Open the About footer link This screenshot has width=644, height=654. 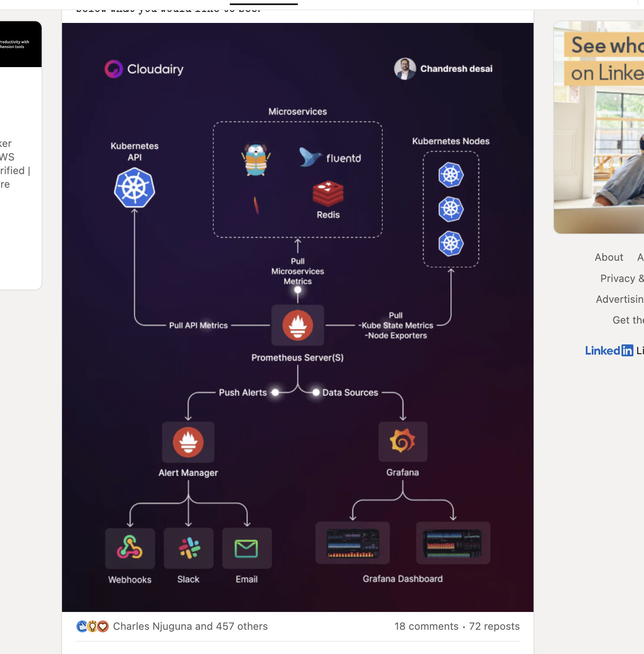(609, 257)
